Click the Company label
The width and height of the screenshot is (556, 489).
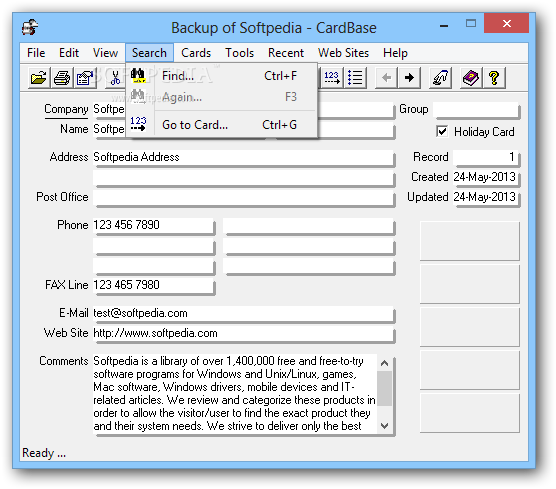point(66,109)
